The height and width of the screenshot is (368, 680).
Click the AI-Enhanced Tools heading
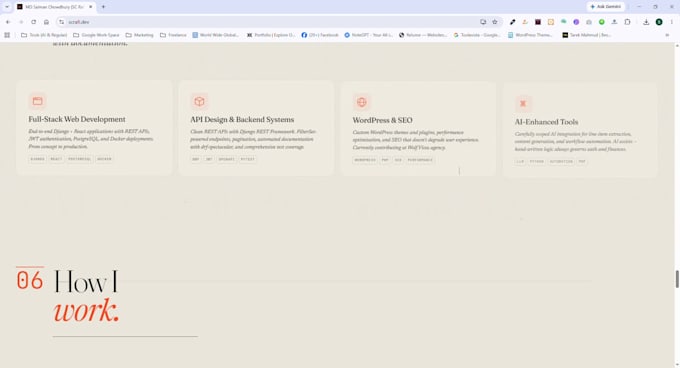click(x=546, y=122)
